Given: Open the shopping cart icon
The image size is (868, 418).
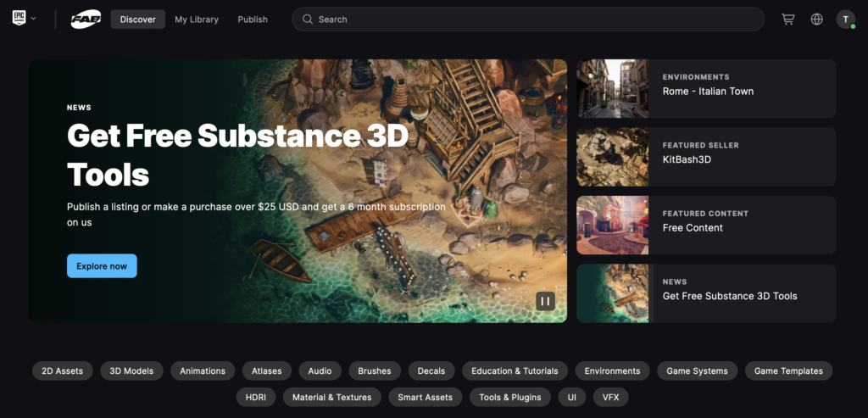Looking at the screenshot, I should (x=787, y=19).
